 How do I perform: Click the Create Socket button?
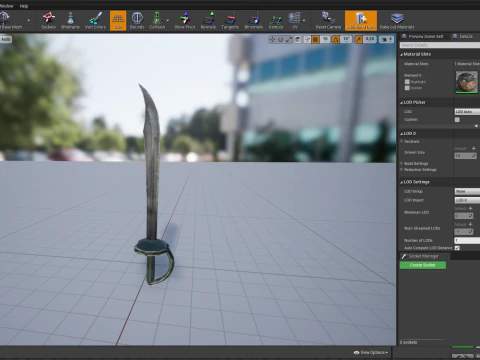pyautogui.click(x=423, y=265)
